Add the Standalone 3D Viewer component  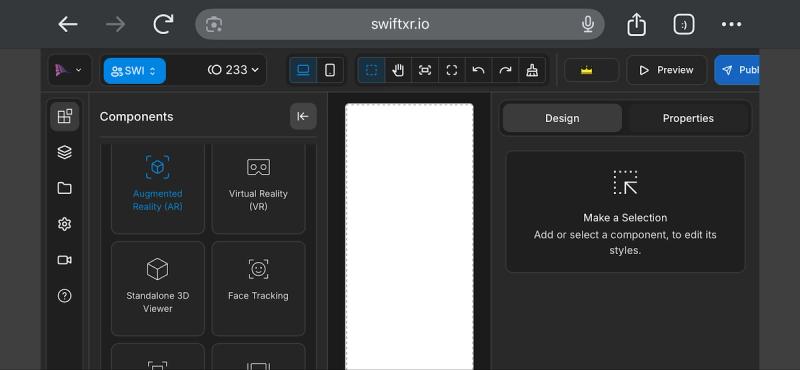pos(158,288)
